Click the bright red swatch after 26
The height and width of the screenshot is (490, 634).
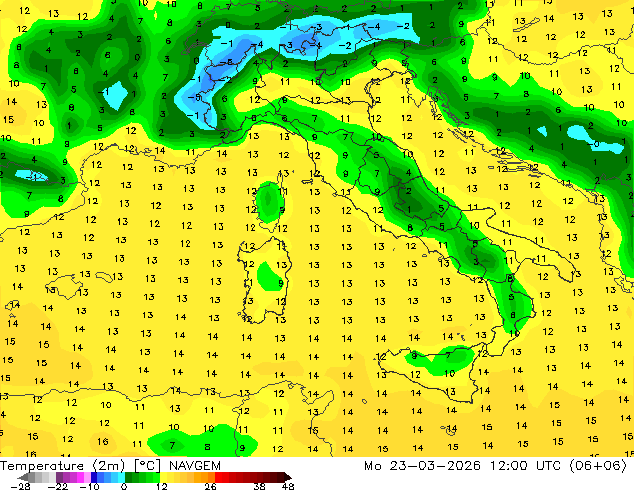point(218,477)
